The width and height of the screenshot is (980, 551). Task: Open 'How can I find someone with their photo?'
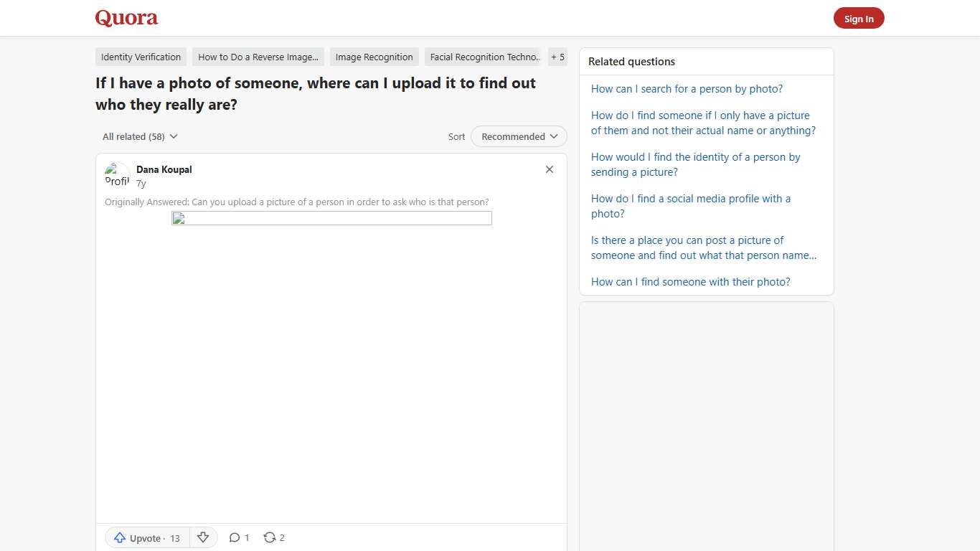tap(690, 281)
